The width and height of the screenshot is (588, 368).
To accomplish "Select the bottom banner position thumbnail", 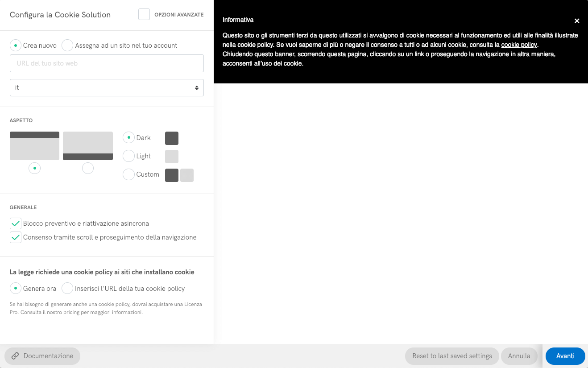I will [88, 145].
